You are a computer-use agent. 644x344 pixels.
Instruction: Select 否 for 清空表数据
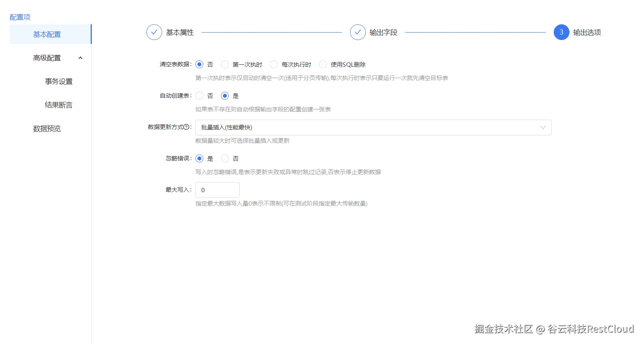pos(199,64)
